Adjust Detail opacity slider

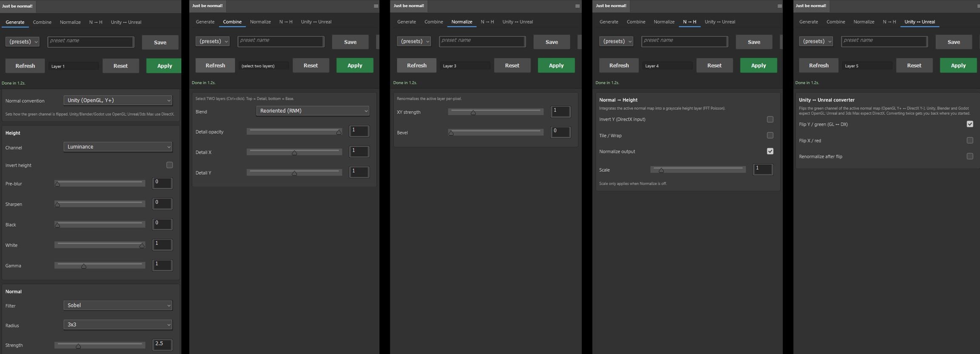click(294, 132)
